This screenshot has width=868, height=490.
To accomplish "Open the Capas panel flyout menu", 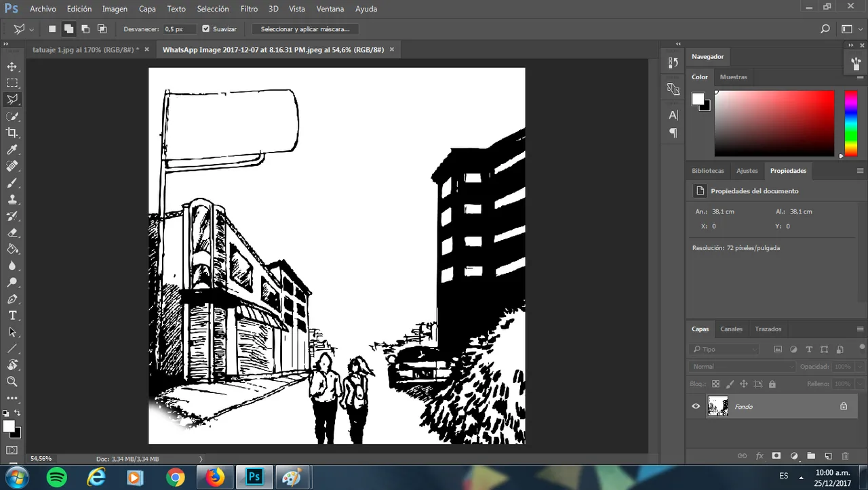I will point(861,329).
